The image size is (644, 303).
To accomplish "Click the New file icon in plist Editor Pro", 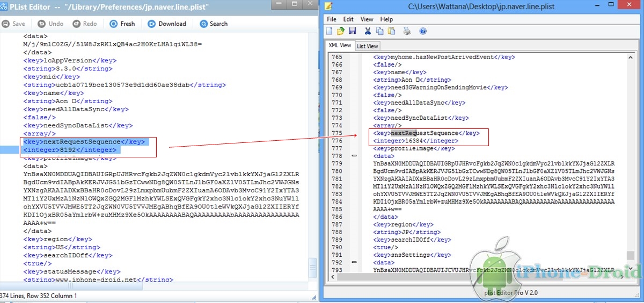I will [x=330, y=31].
